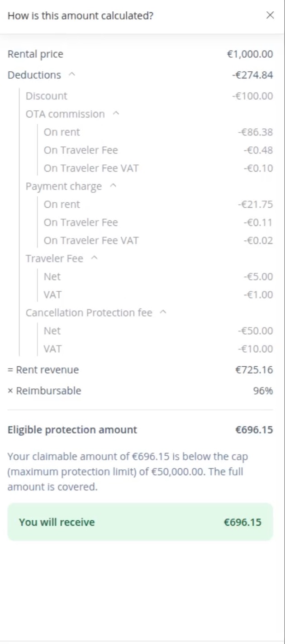This screenshot has width=285, height=644.
Task: Click the -€274.84 deductions total
Action: coord(252,75)
